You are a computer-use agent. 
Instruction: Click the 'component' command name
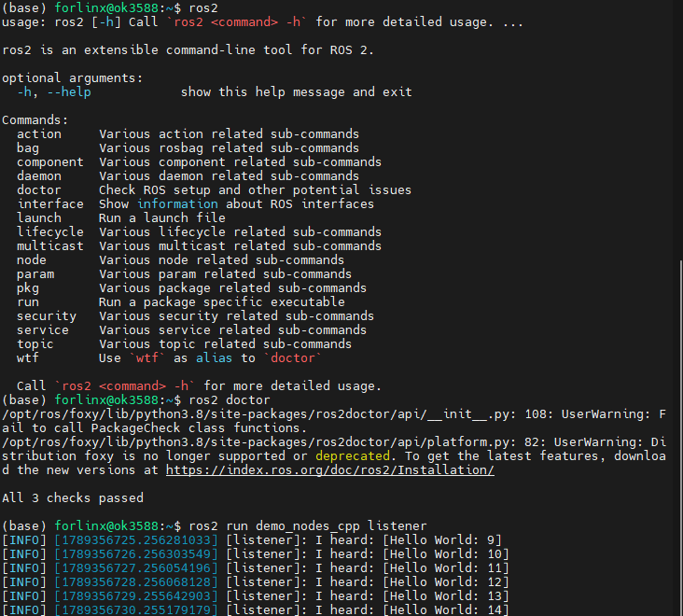tap(50, 162)
